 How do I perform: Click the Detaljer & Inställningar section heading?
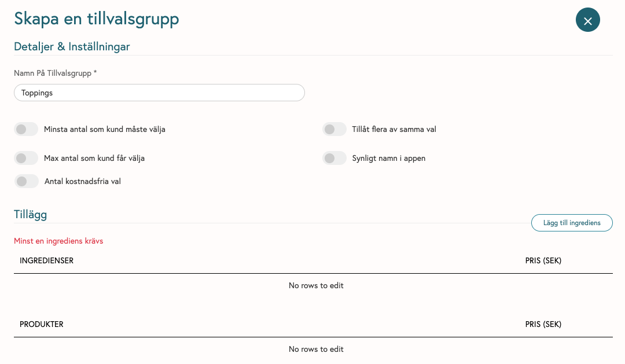(72, 47)
